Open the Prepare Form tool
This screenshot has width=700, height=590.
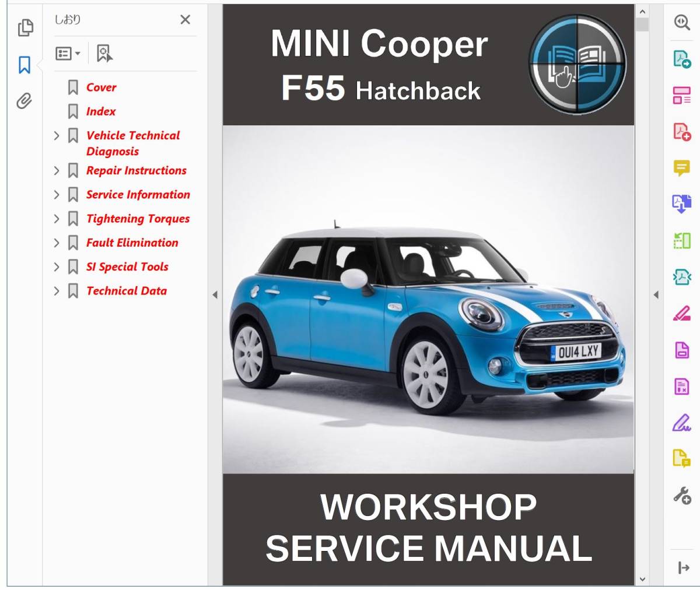point(682,386)
